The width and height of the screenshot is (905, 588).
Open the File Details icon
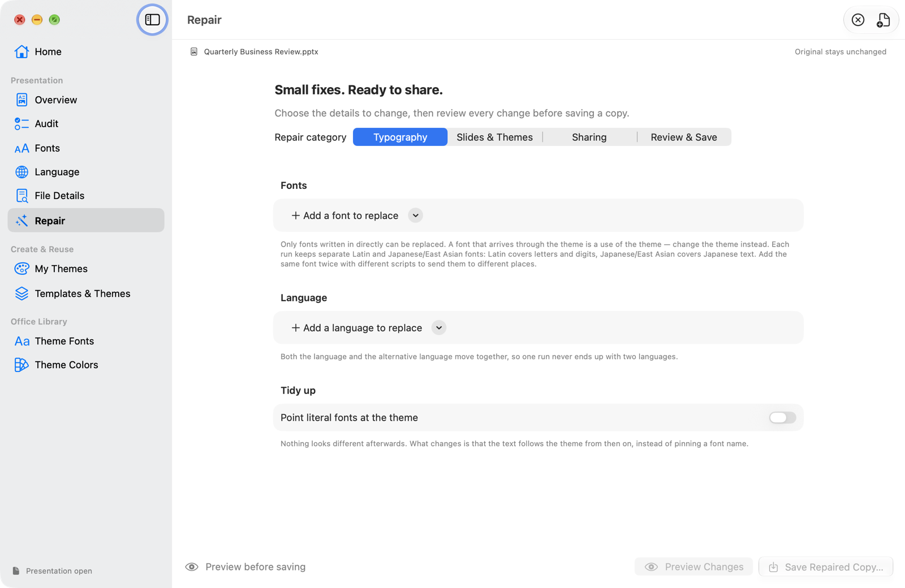pyautogui.click(x=21, y=196)
